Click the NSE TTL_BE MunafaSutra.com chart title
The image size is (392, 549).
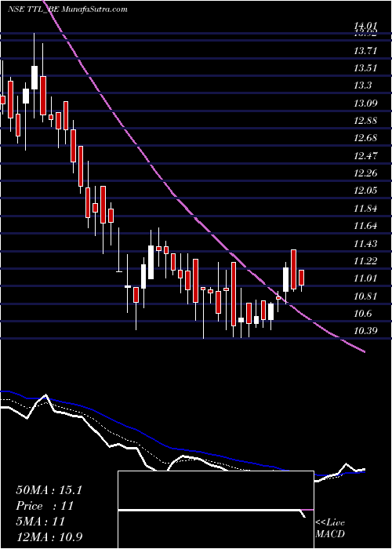coord(67,9)
